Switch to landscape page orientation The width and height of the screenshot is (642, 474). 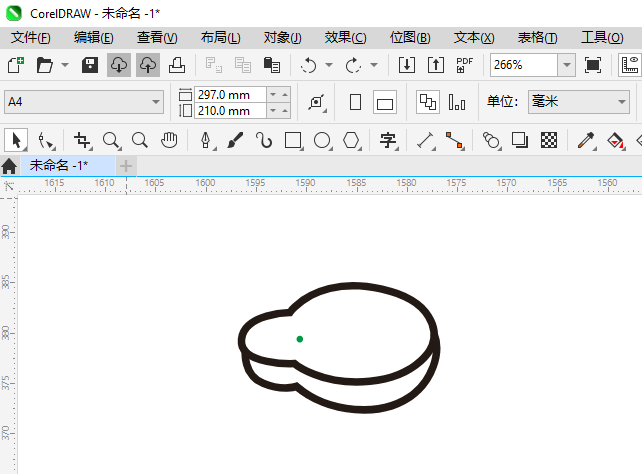[x=385, y=102]
